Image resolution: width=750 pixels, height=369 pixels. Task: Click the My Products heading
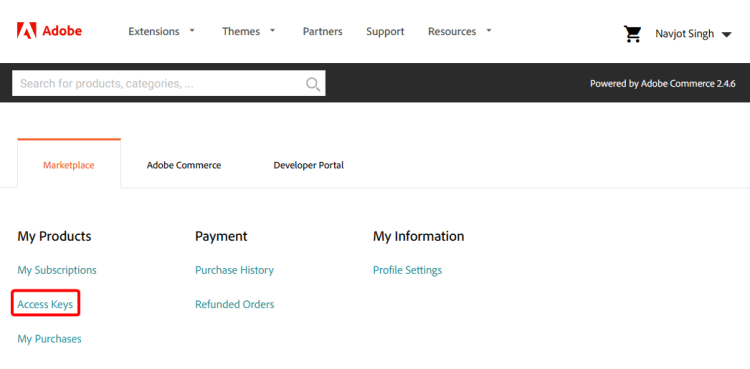click(x=55, y=236)
